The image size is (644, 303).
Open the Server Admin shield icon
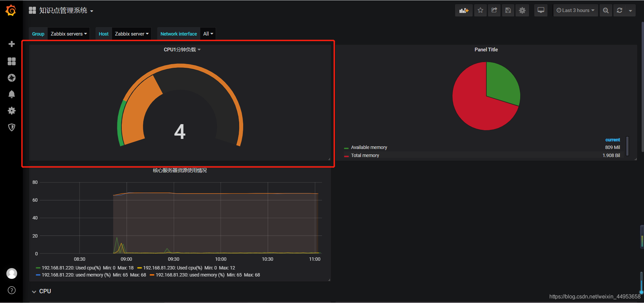12,127
